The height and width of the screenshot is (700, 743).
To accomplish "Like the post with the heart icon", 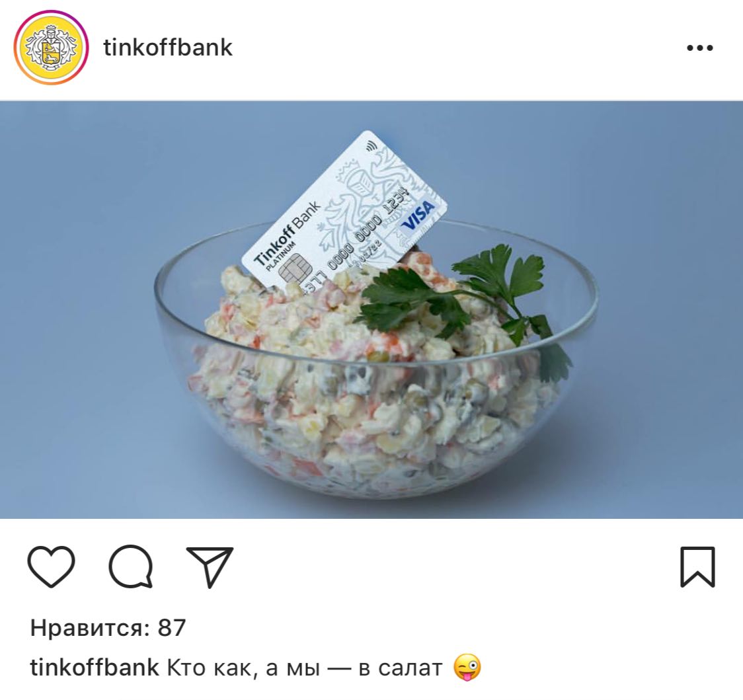I will coord(51,566).
